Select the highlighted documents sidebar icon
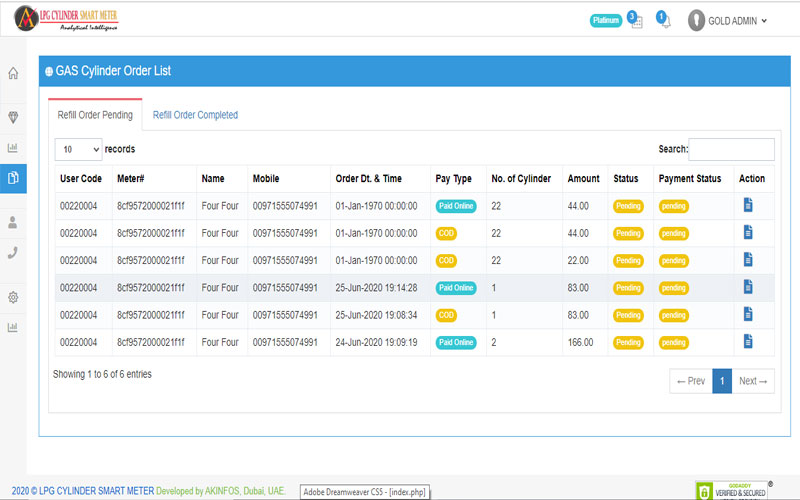This screenshot has width=800, height=500. pyautogui.click(x=13, y=178)
